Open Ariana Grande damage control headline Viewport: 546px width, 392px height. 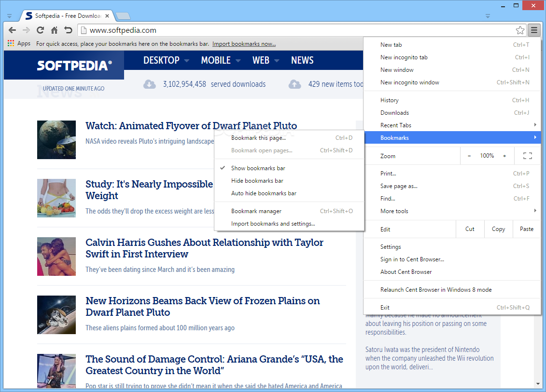point(214,365)
